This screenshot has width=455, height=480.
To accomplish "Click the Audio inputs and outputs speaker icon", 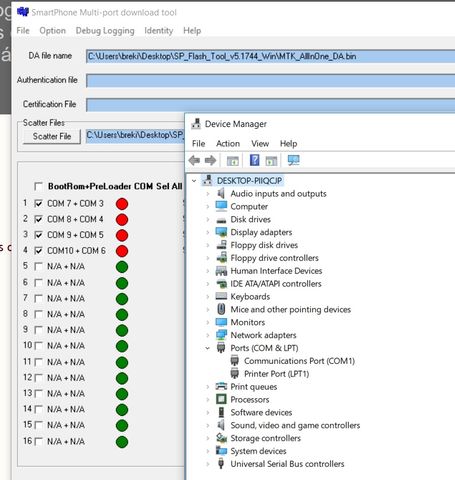I will [221, 193].
